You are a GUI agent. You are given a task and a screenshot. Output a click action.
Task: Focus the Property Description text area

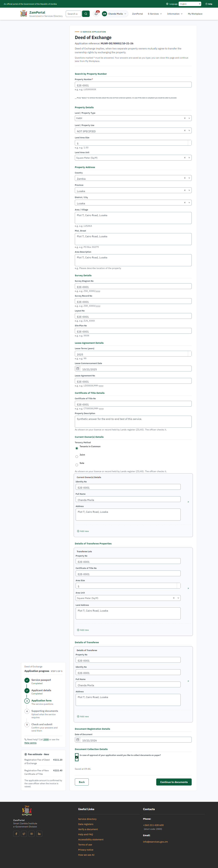[x=133, y=422]
